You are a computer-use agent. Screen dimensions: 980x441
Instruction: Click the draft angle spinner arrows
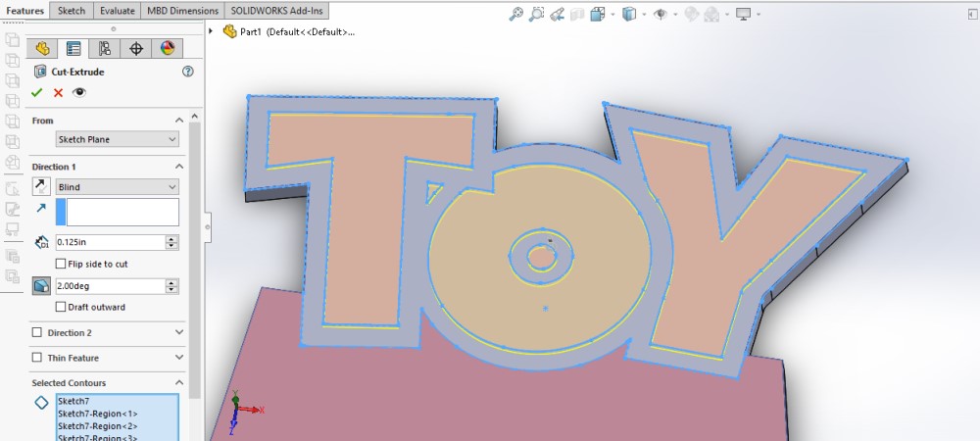[x=171, y=286]
